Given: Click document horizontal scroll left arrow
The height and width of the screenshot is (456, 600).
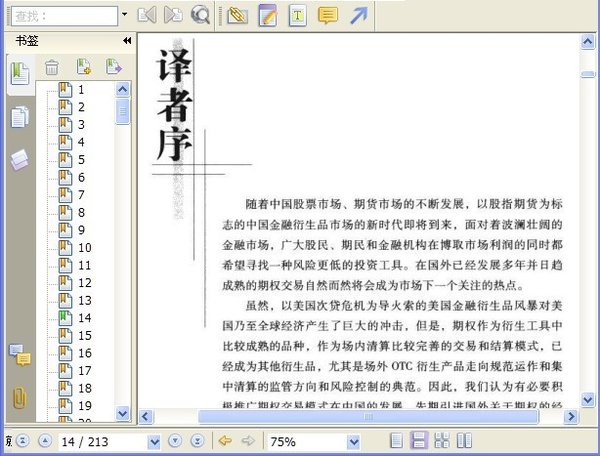Looking at the screenshot, I should tap(146, 416).
